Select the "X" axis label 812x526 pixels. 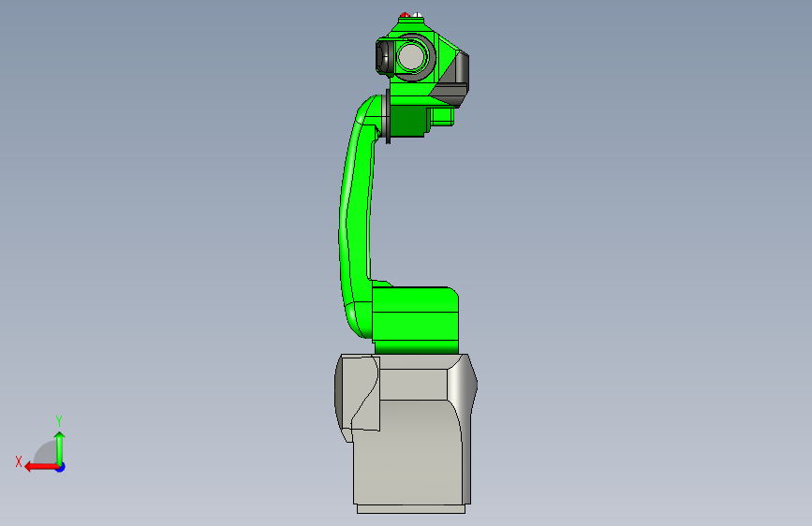click(19, 461)
